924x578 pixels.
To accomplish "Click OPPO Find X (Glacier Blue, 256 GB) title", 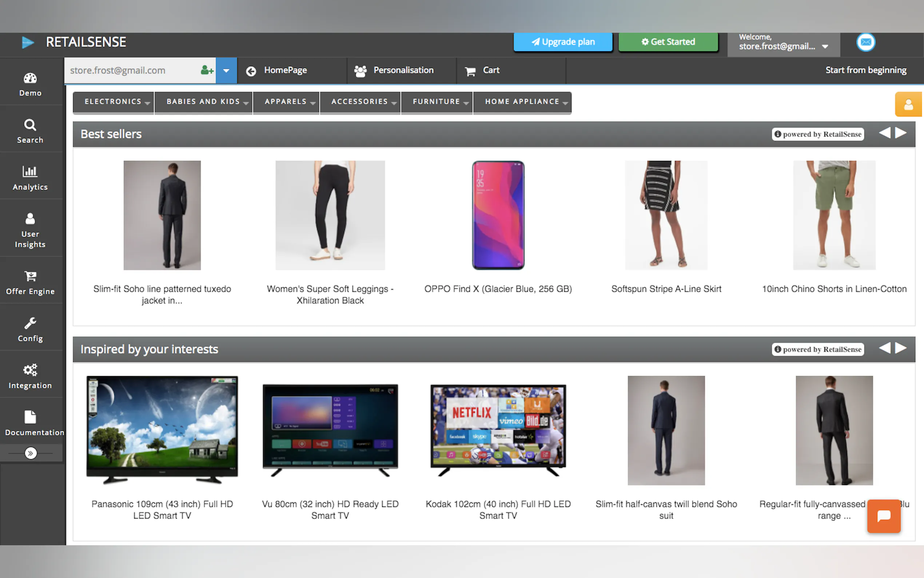I will click(498, 289).
